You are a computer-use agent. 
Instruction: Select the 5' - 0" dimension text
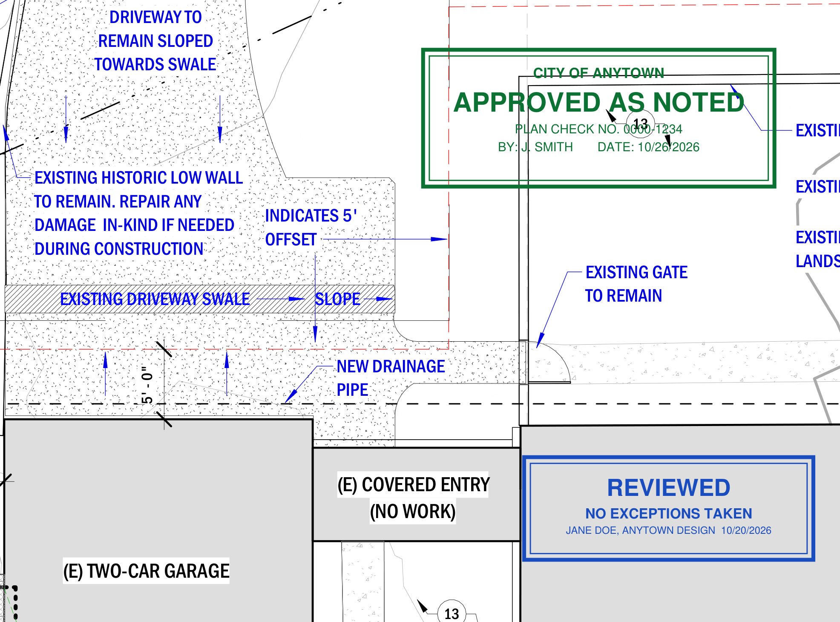point(147,385)
